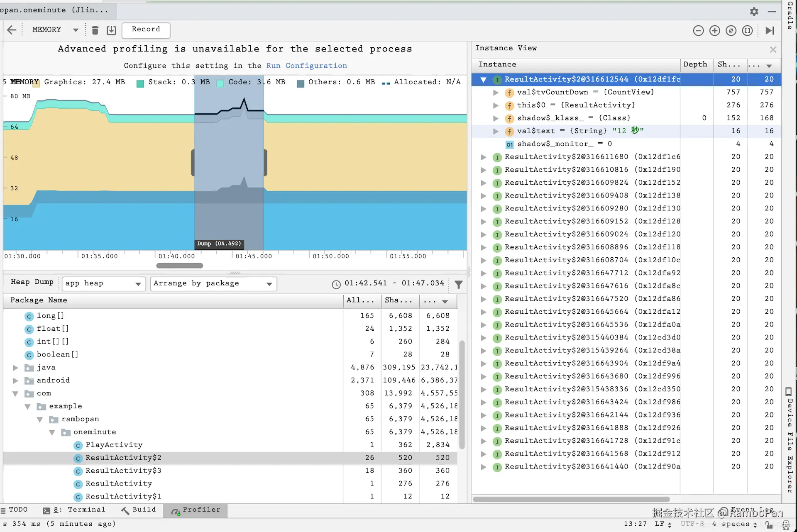Viewport: 797px width, 532px height.
Task: Open the Run Configuration link
Action: 306,66
